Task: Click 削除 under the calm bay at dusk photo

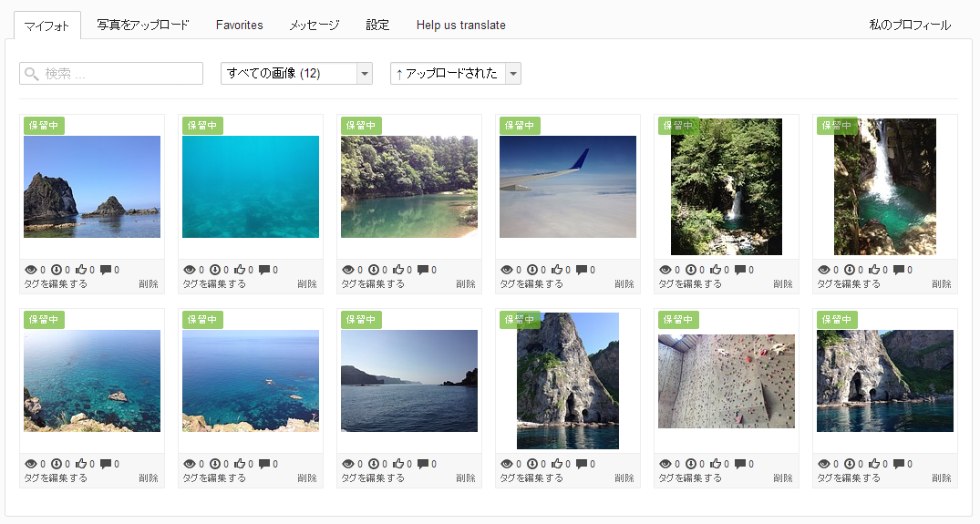Action: tap(466, 478)
